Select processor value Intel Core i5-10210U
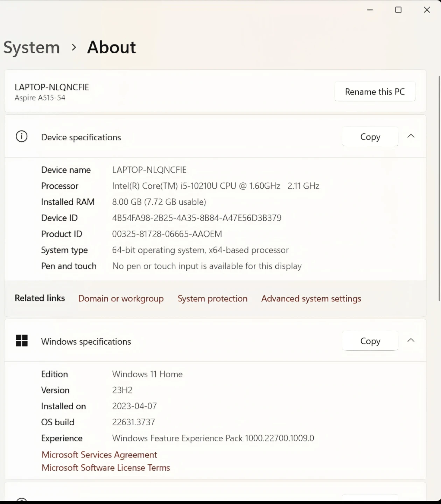The image size is (441, 504). 216,186
